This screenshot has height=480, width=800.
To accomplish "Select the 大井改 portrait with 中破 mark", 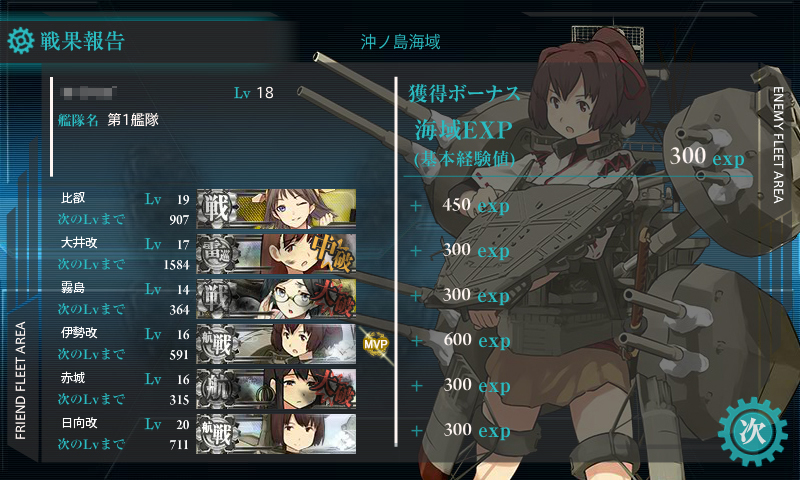I will tap(276, 254).
